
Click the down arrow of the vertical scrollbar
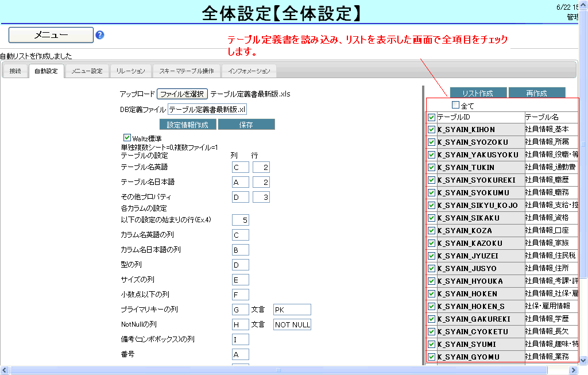pyautogui.click(x=583, y=359)
